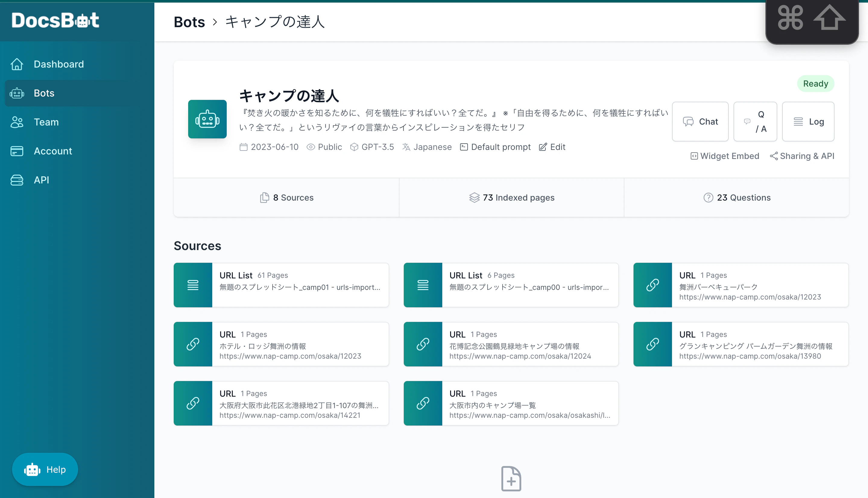Click the GPT-3.5 model label
868x498 pixels.
[x=372, y=147]
